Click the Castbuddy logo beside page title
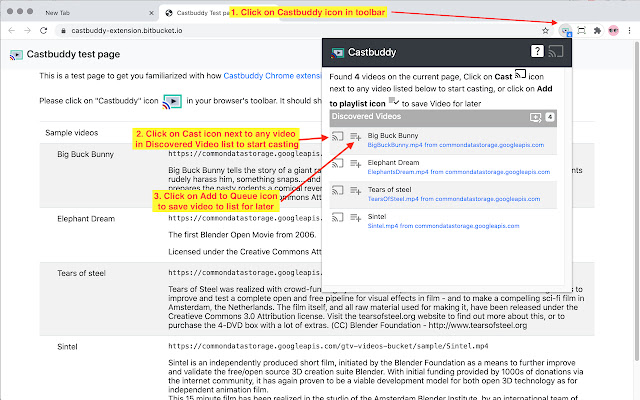640x400 pixels. (16, 55)
